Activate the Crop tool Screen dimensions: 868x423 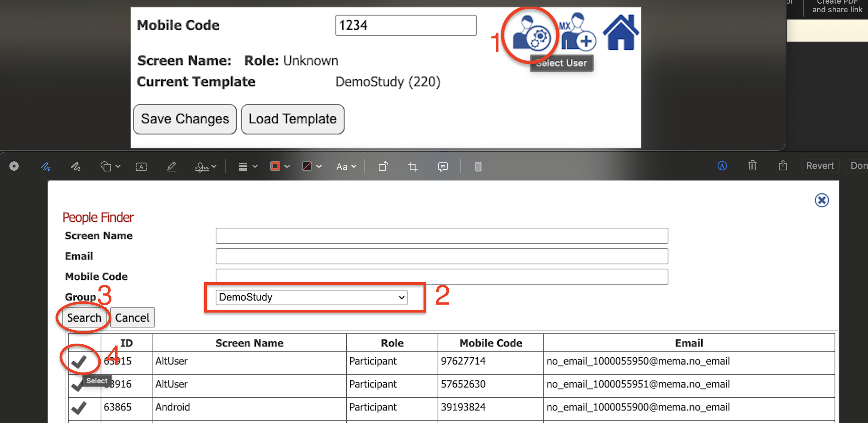tap(412, 166)
